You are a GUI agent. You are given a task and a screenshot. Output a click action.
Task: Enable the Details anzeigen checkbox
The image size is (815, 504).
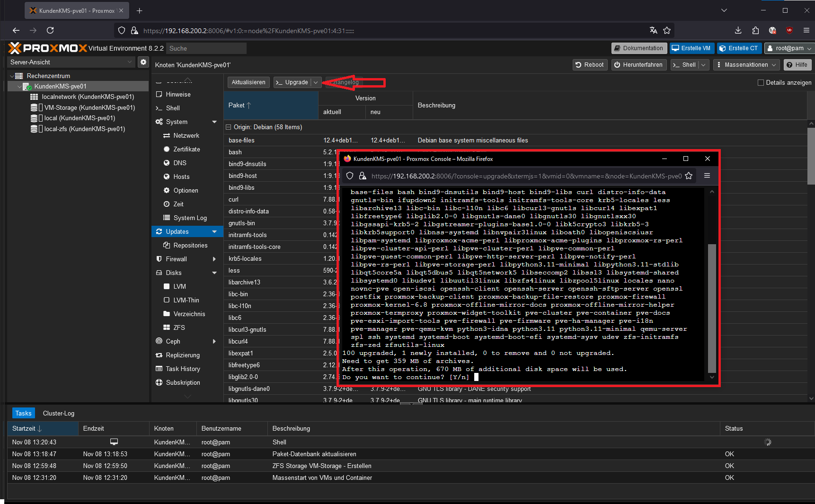click(761, 82)
